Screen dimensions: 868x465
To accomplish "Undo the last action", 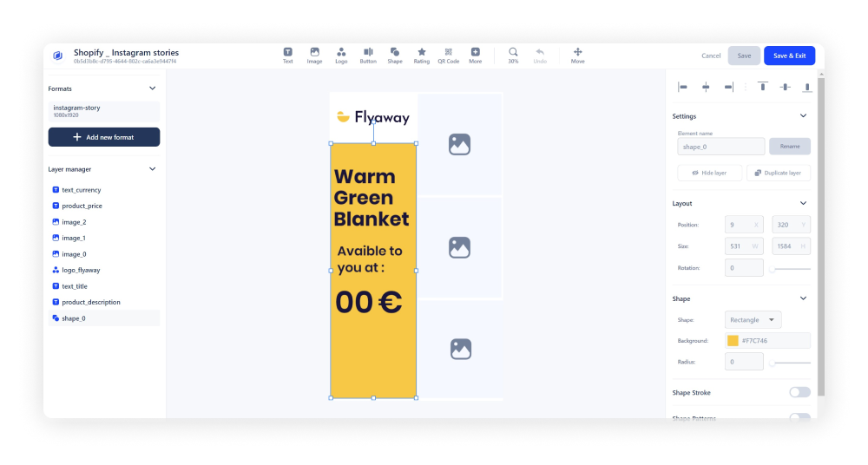I will [x=540, y=56].
